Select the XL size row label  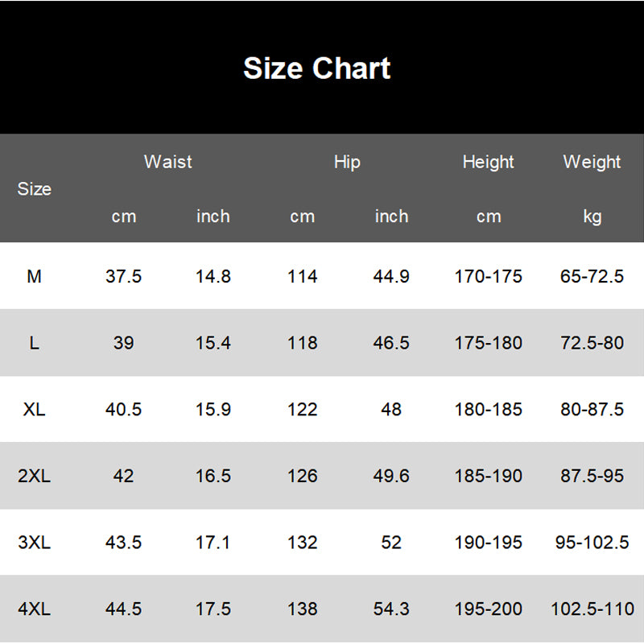tap(34, 409)
